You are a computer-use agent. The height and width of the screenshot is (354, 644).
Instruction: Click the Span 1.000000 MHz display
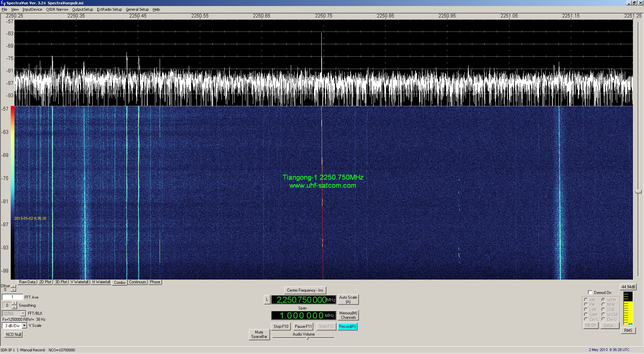click(x=304, y=315)
